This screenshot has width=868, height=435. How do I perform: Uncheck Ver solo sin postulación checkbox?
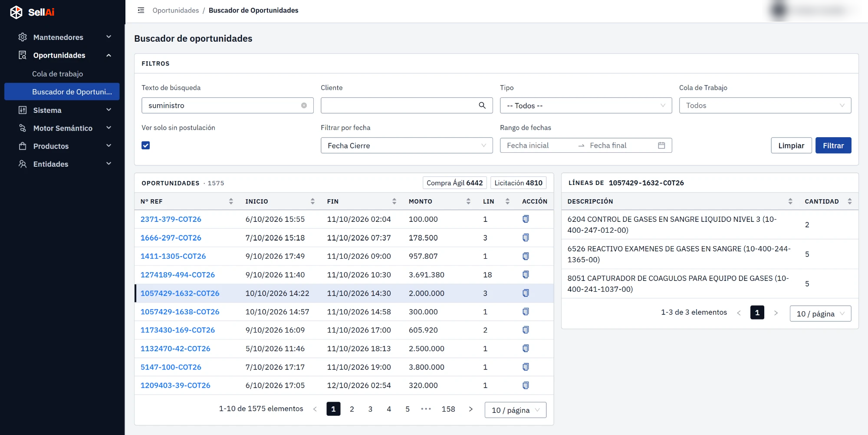pyautogui.click(x=146, y=145)
